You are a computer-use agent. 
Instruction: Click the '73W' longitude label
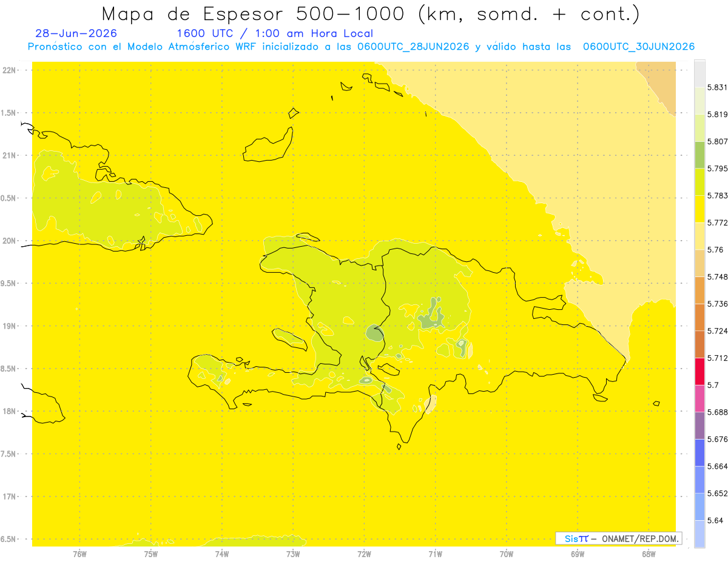(293, 554)
